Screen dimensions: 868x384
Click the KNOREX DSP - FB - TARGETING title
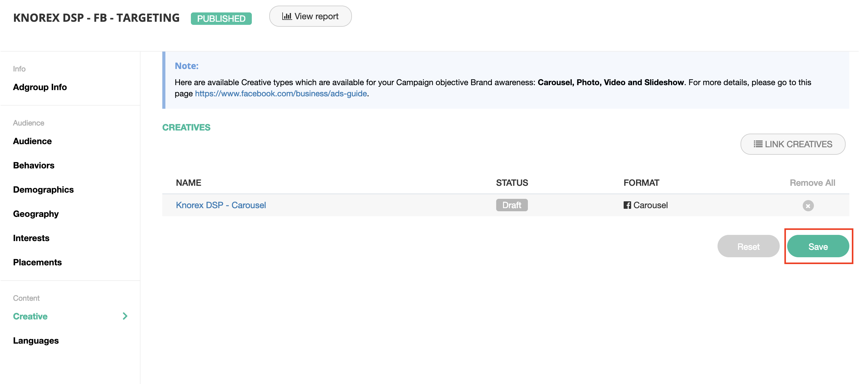[96, 17]
